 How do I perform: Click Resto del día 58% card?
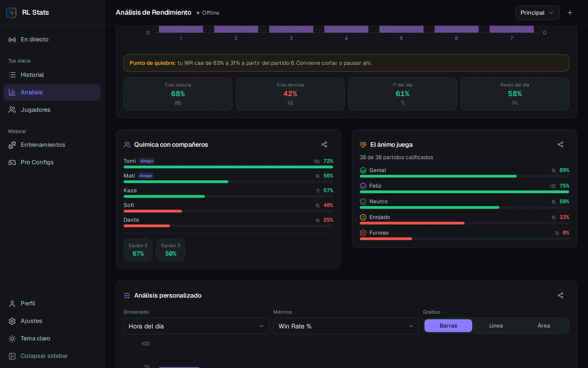515,94
